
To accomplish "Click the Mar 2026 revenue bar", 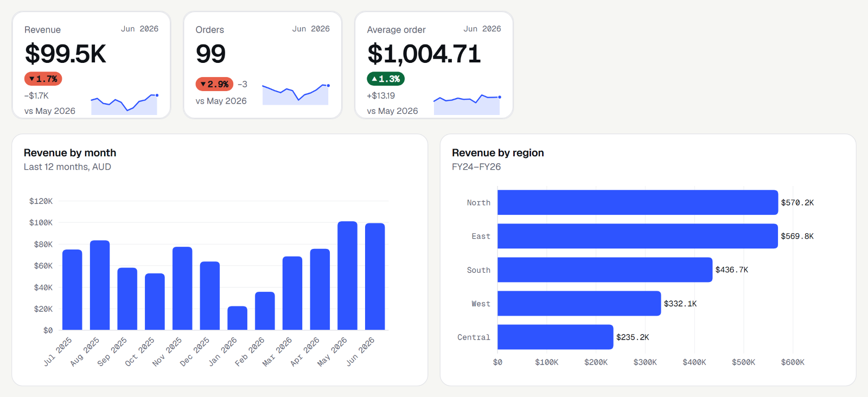I will pyautogui.click(x=292, y=293).
